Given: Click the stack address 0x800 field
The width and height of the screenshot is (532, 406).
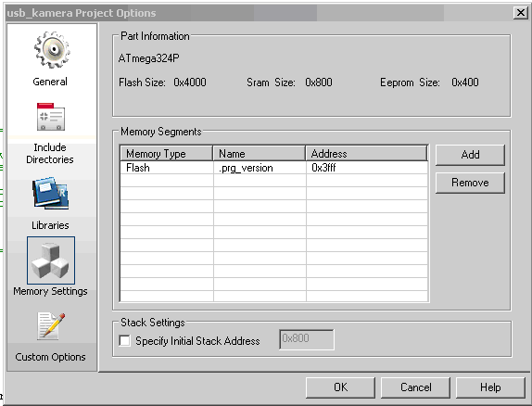Looking at the screenshot, I should (307, 339).
